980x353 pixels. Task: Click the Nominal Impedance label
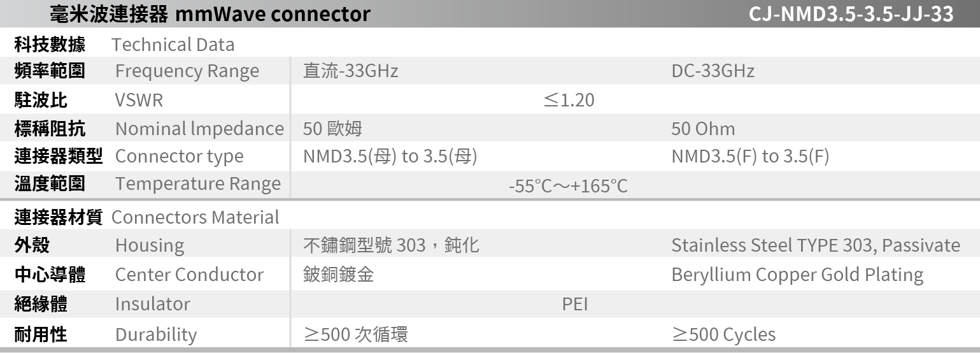coord(199,129)
